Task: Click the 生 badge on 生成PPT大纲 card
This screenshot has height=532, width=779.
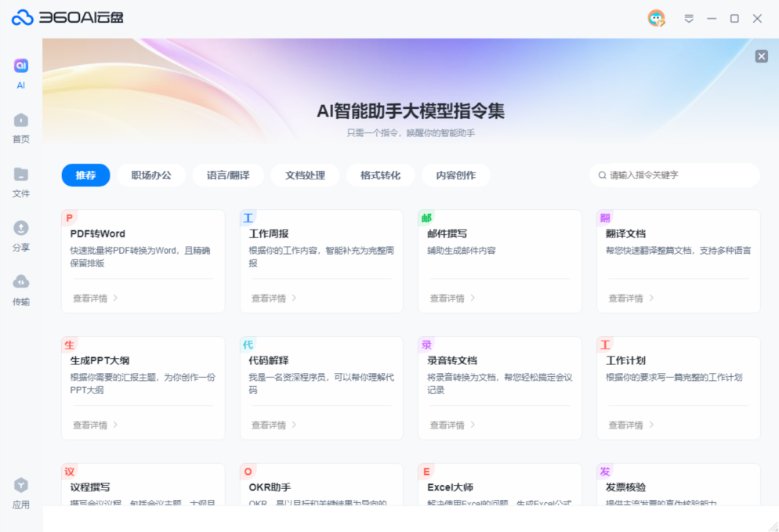Action: 69,345
